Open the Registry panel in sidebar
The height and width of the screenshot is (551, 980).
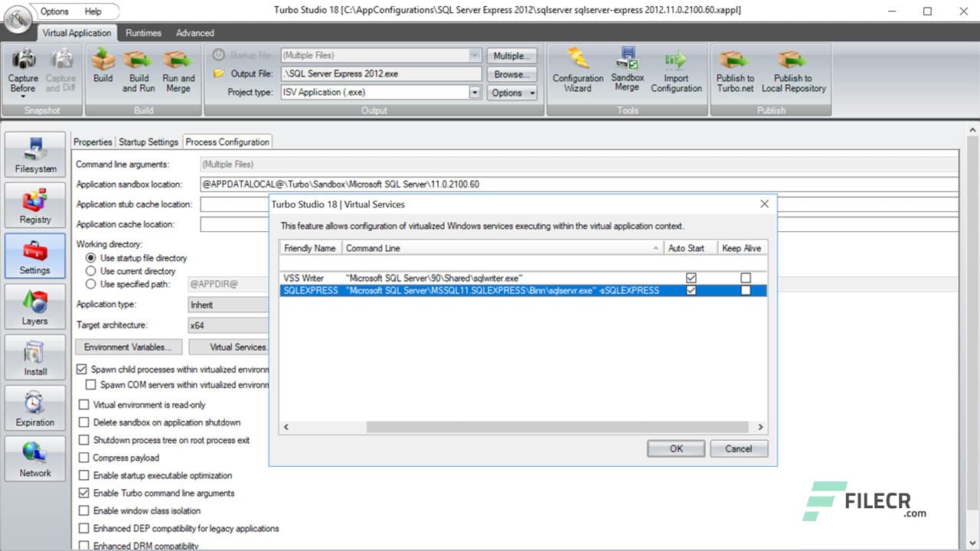click(x=34, y=204)
